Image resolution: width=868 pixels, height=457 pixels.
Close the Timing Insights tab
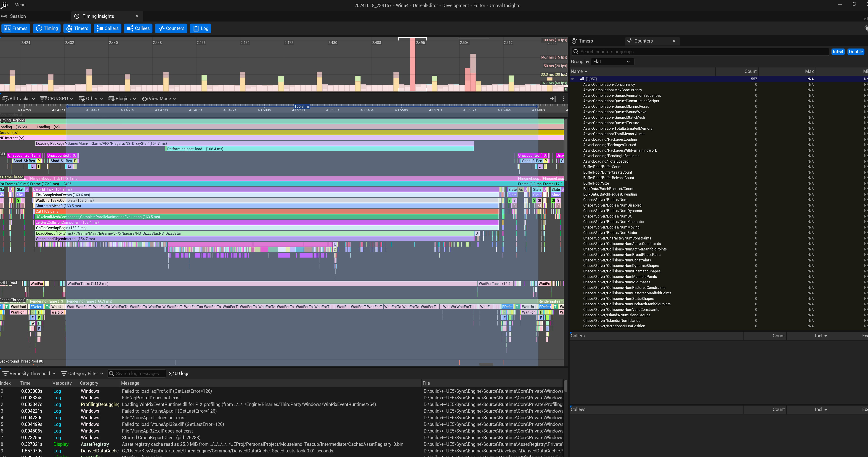click(x=137, y=16)
